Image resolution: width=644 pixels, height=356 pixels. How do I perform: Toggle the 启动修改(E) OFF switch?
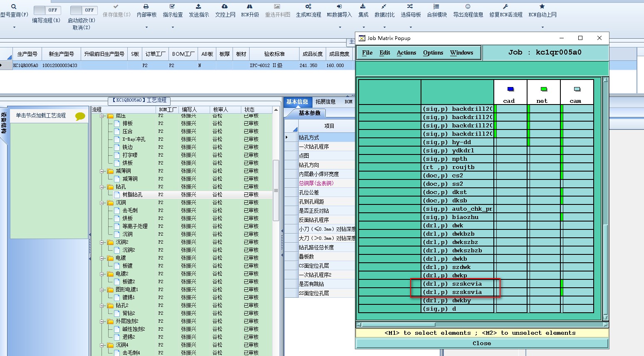click(84, 10)
